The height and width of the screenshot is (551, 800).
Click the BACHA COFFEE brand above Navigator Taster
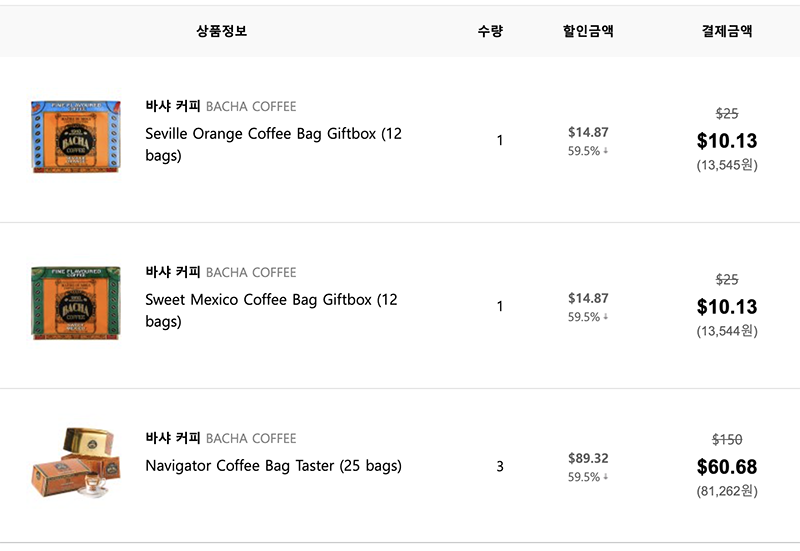click(x=251, y=438)
